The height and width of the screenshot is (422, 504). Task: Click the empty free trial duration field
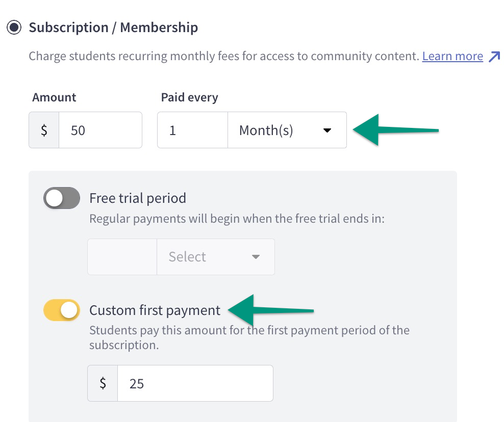click(x=122, y=256)
